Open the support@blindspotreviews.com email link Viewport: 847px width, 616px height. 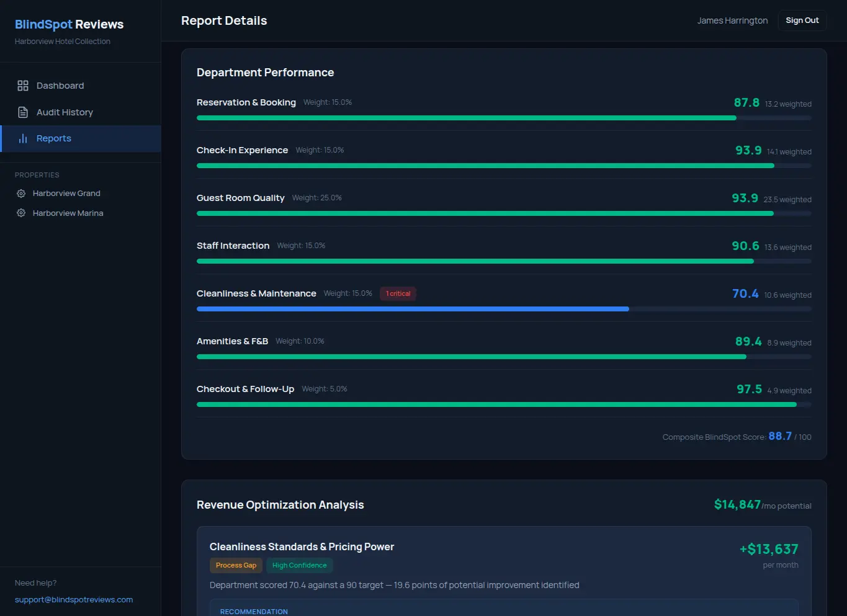tap(74, 599)
